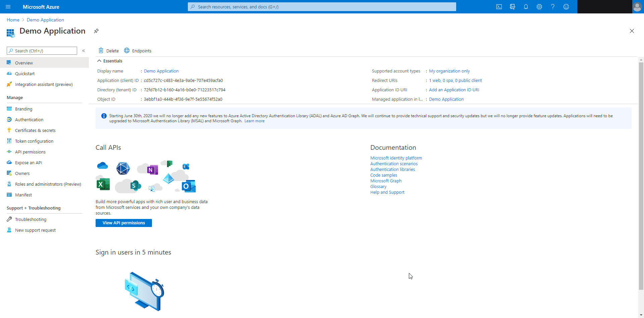644x318 pixels.
Task: Open the portal settings gear
Action: pos(539,7)
